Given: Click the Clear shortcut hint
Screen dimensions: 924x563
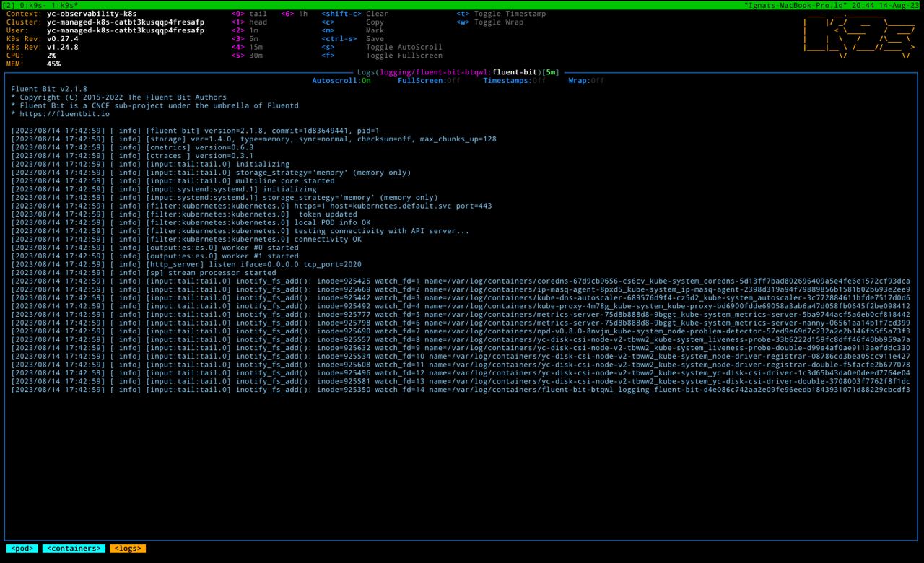Looking at the screenshot, I should [354, 14].
